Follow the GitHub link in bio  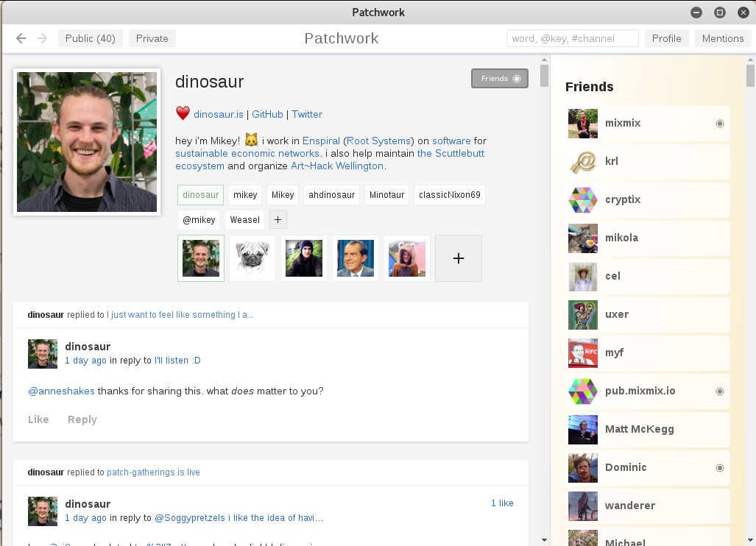pos(267,114)
